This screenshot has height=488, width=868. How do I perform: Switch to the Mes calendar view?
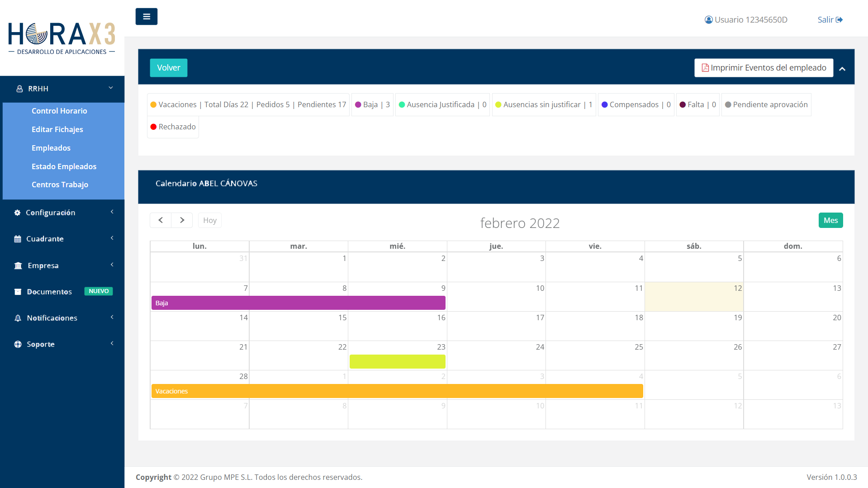pos(830,220)
